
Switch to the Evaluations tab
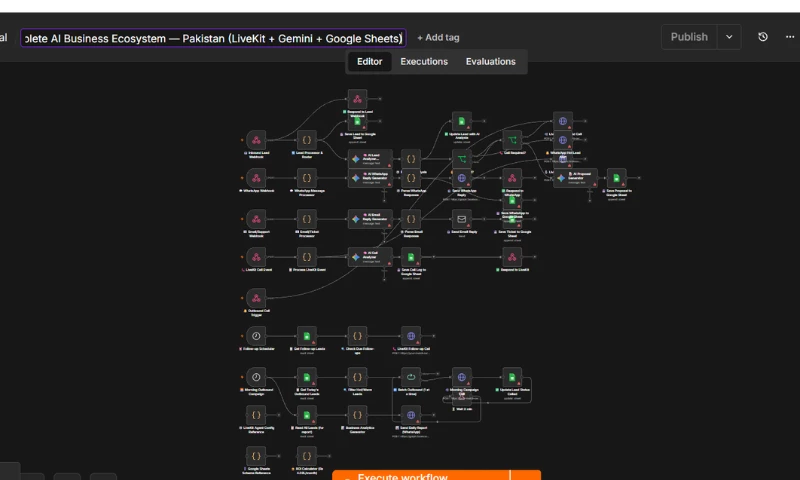(x=490, y=61)
